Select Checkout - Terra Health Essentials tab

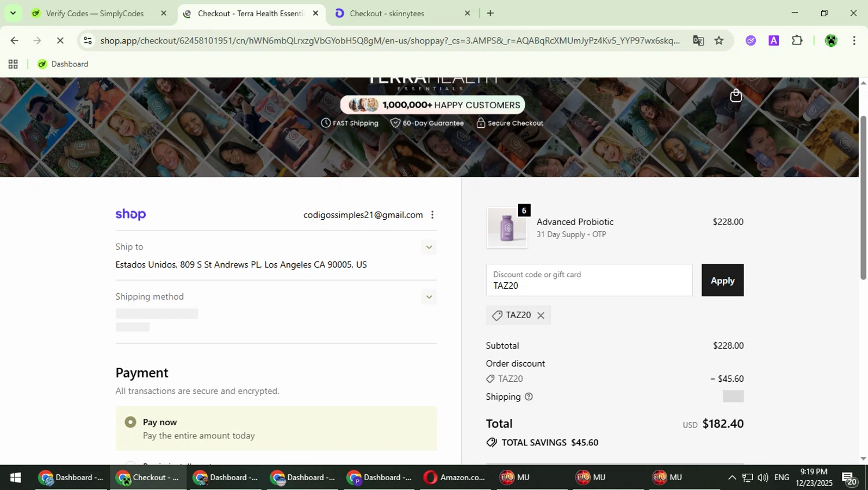click(x=251, y=13)
